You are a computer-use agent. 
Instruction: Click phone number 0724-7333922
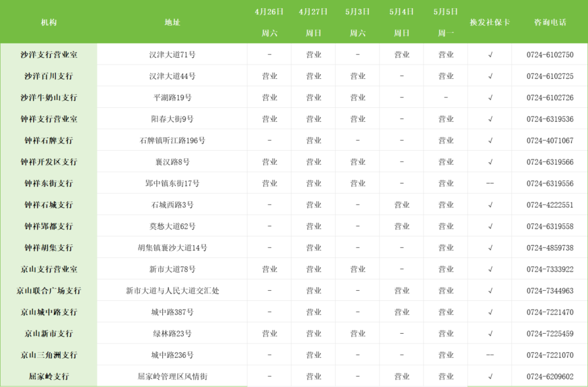coord(550,269)
